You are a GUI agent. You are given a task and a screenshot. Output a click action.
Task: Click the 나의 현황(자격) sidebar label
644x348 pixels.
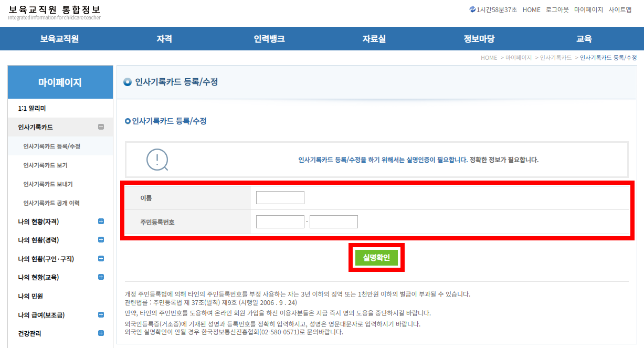38,222
